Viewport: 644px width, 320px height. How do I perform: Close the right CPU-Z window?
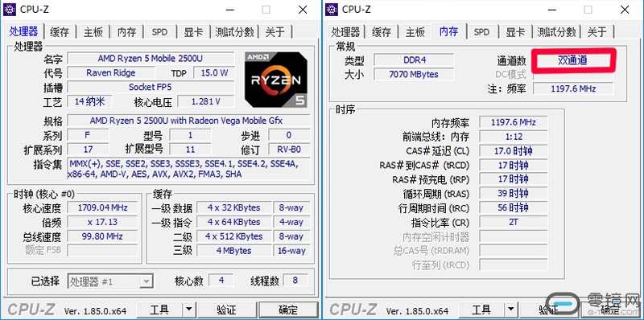(625, 10)
